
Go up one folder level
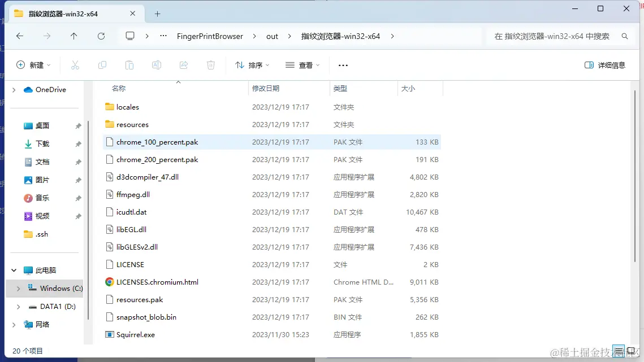74,36
